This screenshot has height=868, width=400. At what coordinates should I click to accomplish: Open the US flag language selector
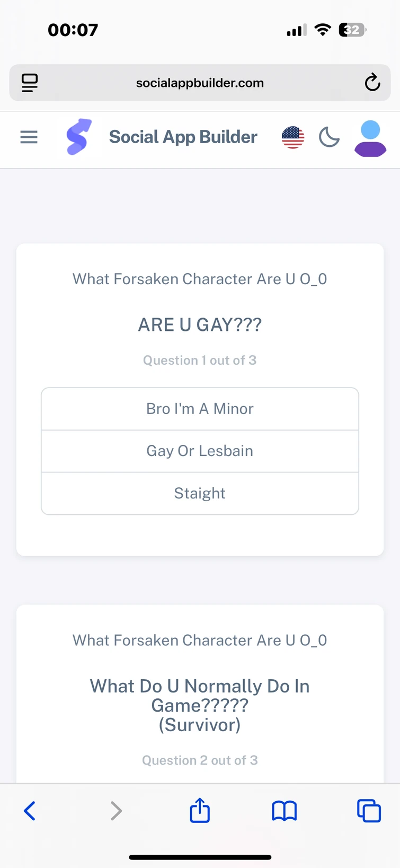(292, 137)
